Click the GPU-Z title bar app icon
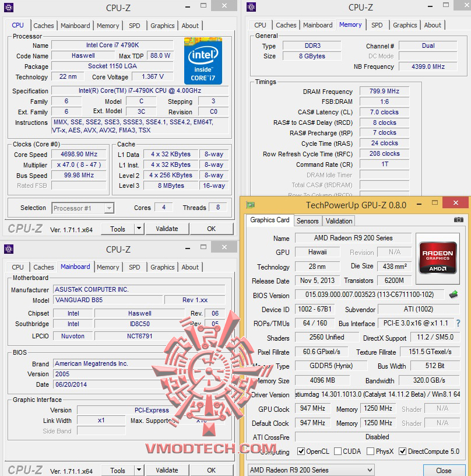The image size is (471, 476). (x=250, y=205)
